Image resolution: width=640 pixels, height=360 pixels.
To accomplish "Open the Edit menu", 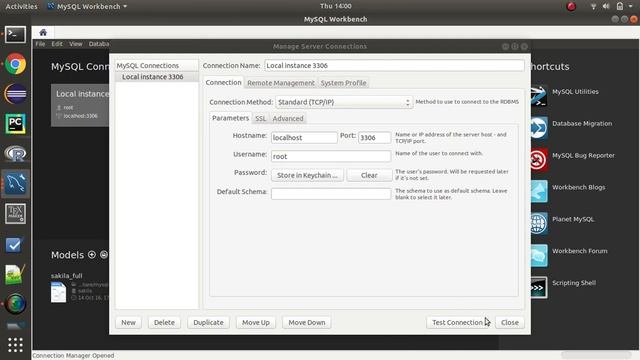I will click(57, 44).
